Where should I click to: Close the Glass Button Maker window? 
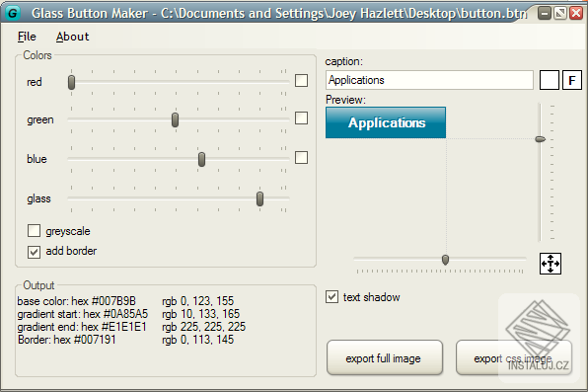point(576,14)
